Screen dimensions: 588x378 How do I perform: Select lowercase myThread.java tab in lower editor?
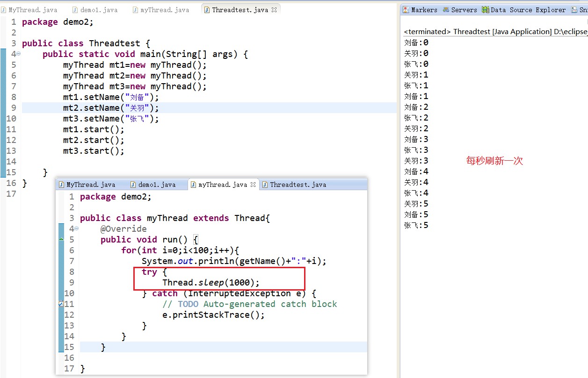click(224, 185)
